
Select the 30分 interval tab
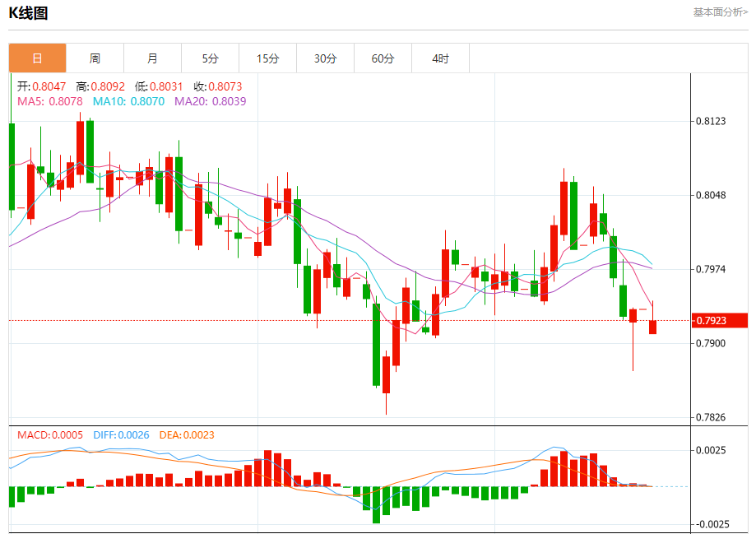(x=325, y=58)
